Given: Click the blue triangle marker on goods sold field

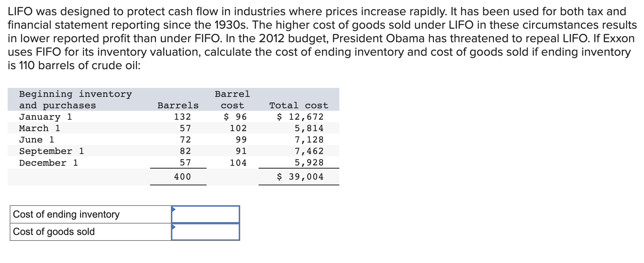Looking at the screenshot, I should tap(174, 227).
